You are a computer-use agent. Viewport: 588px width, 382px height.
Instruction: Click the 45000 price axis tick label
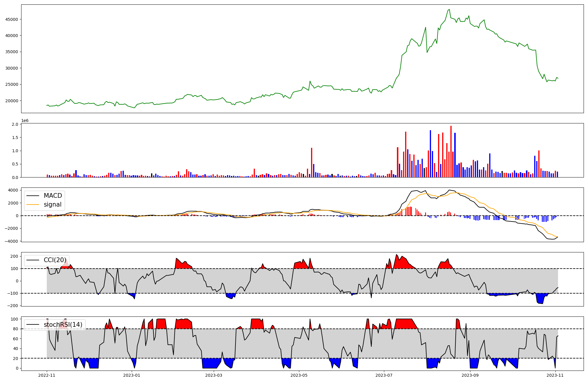tap(12, 19)
